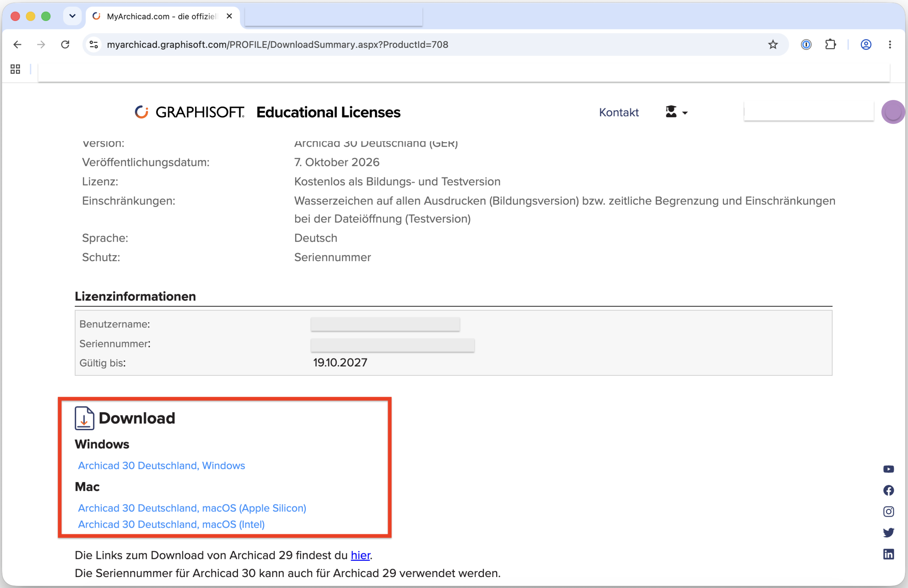
Task: Open the Chrome profile icon
Action: coord(866,45)
